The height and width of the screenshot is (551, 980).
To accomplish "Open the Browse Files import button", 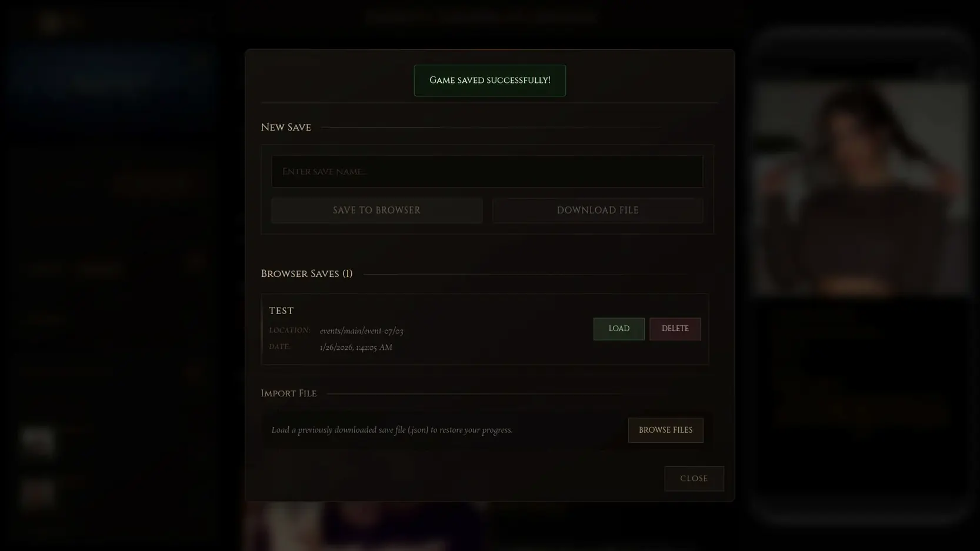I will (665, 430).
